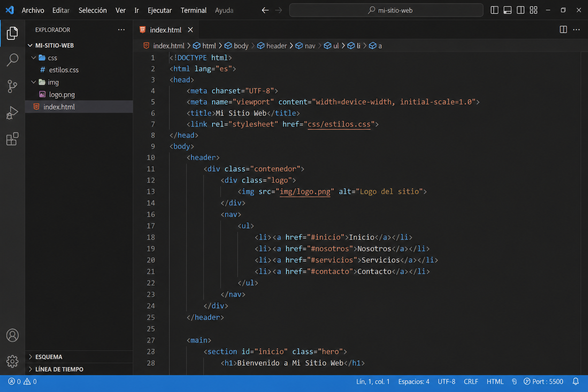
Task: Open the Extensions view
Action: click(12, 139)
